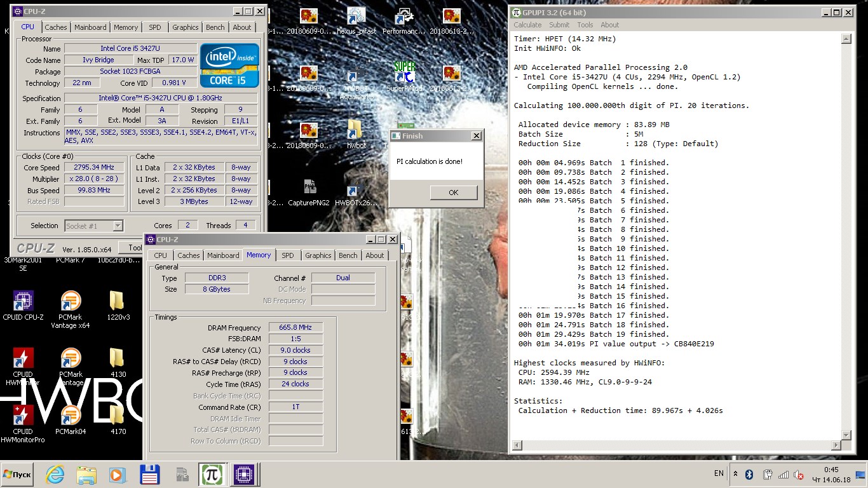868x488 pixels.
Task: Select the CPUID CPU-Z desktop icon
Action: 23,306
